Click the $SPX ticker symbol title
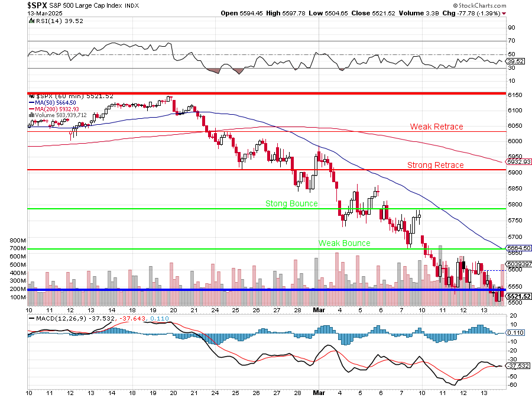532x398 pixels. point(37,4)
